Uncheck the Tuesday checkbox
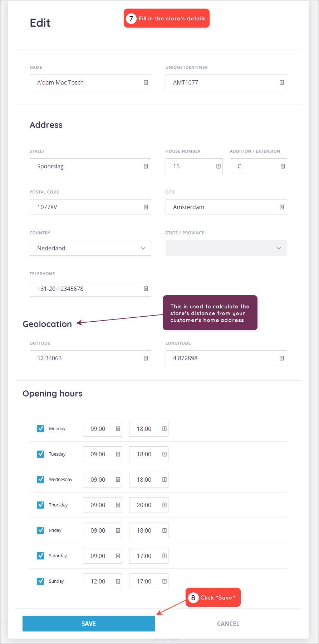This screenshot has height=644, width=319. point(40,454)
